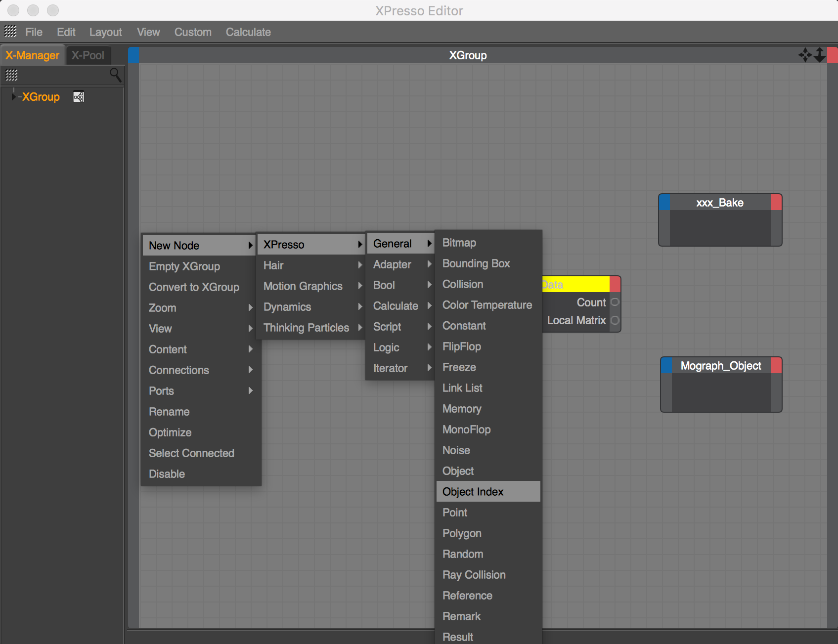Viewport: 838px width, 644px height.
Task: Click the grid icon left of File menu
Action: 10,32
